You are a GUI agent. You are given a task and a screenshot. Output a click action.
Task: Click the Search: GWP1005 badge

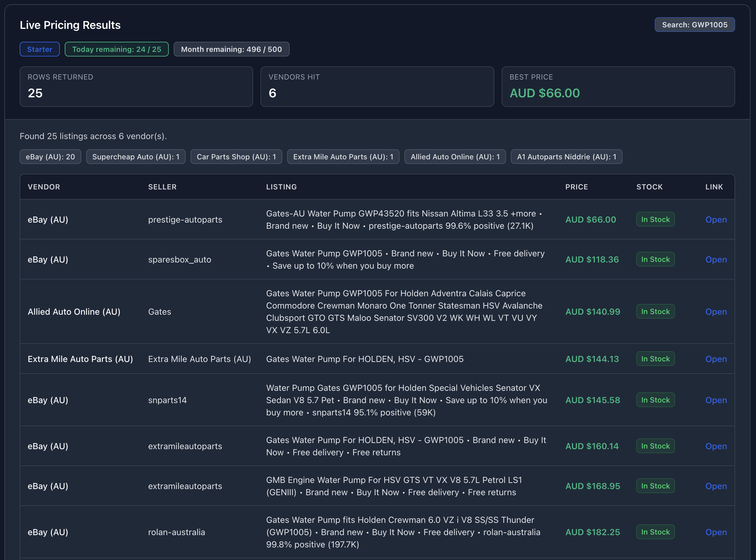tap(694, 25)
